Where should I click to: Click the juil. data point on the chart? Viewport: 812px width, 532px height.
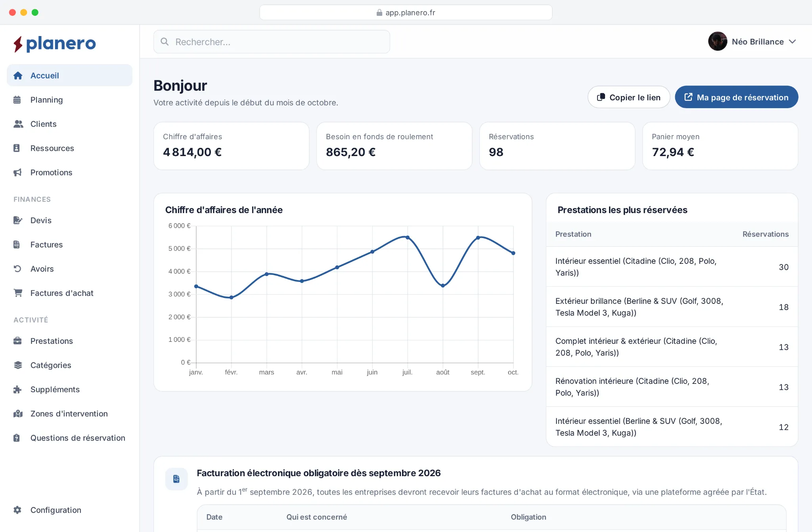(x=407, y=237)
